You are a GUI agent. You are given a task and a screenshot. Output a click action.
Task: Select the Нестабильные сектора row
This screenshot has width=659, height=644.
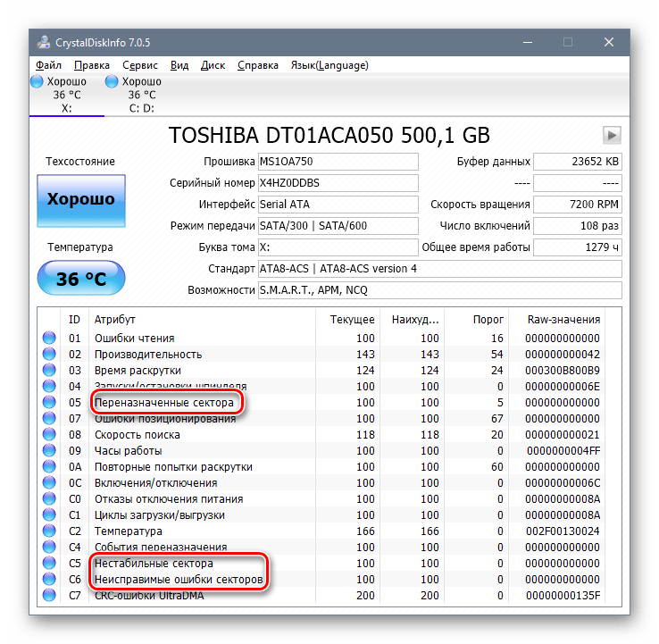[x=321, y=563]
